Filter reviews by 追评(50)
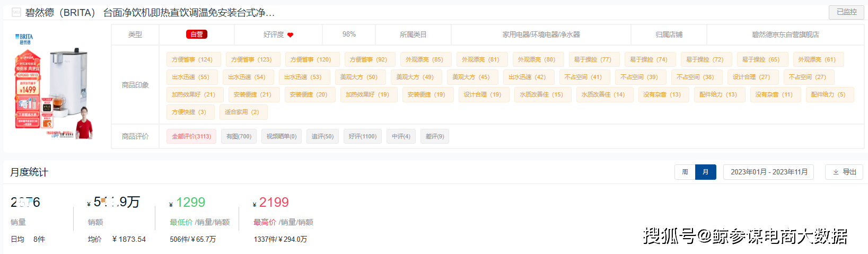 pyautogui.click(x=322, y=136)
